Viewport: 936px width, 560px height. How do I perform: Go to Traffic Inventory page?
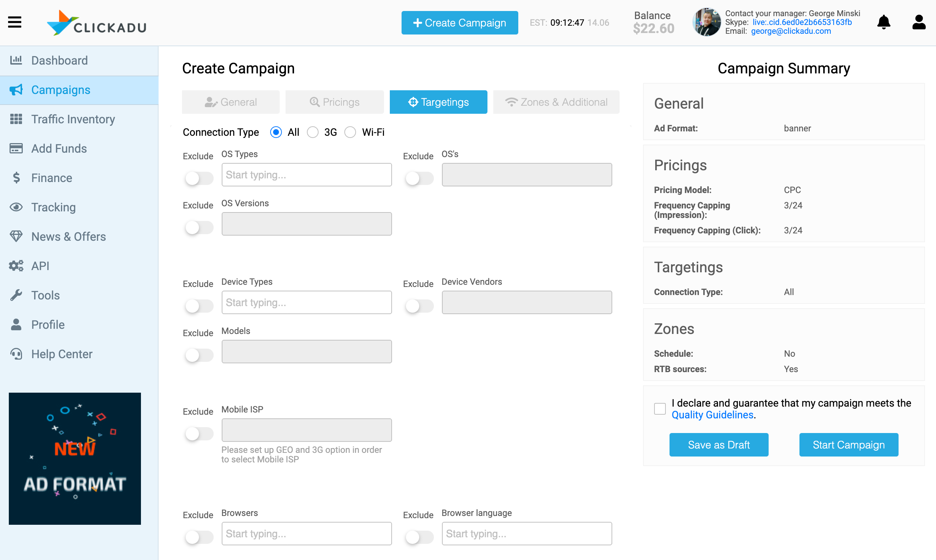click(x=79, y=119)
